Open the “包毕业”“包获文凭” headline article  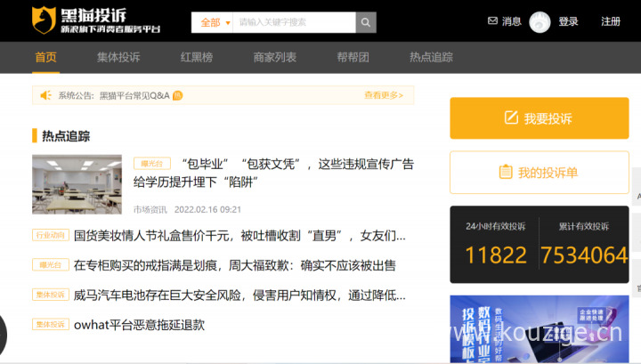tap(274, 173)
